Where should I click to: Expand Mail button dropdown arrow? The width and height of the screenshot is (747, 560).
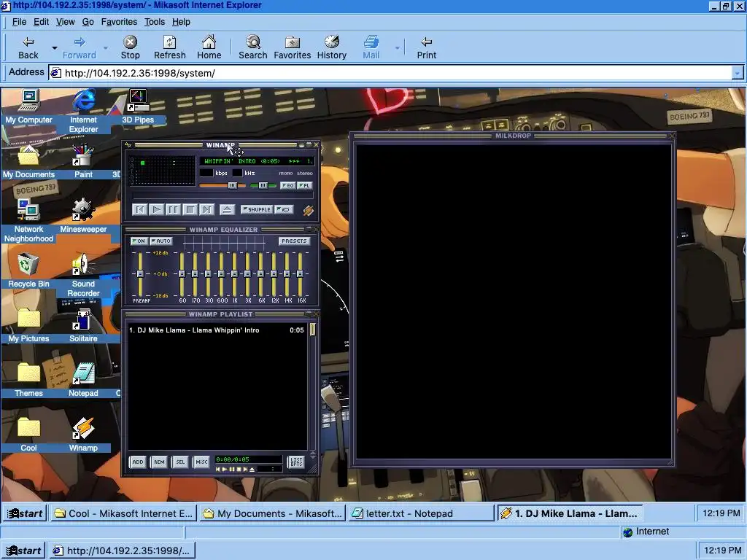click(x=398, y=47)
